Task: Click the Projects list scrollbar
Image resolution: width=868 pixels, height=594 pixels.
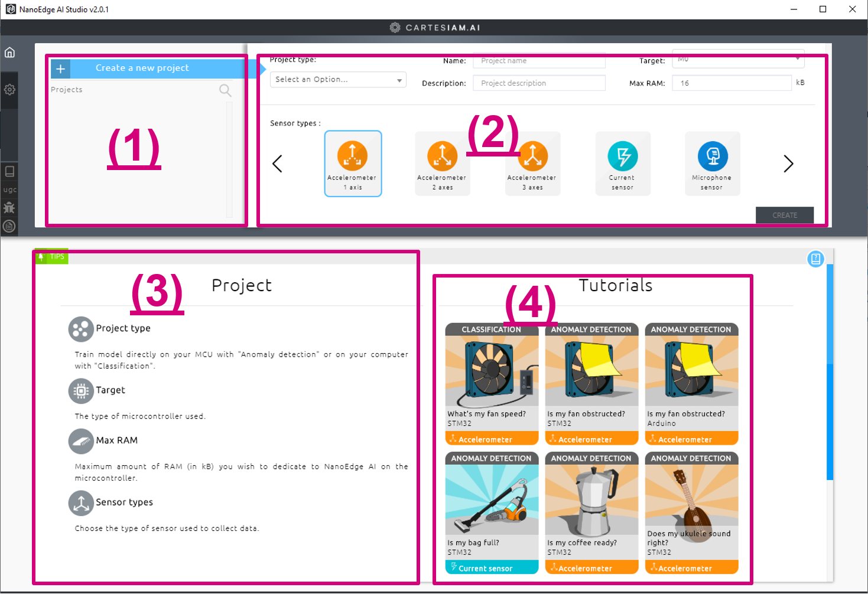Action: [229, 159]
